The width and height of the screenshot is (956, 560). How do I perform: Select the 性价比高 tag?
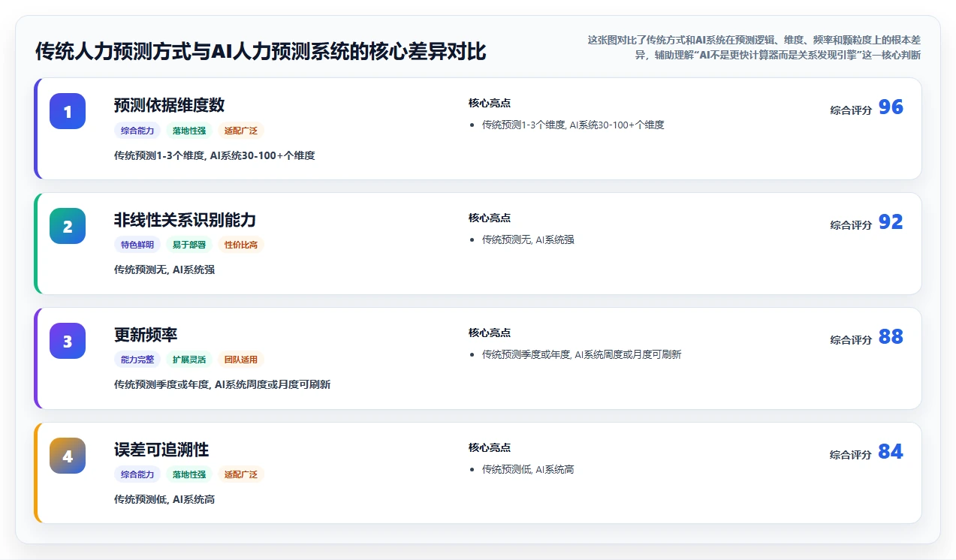click(x=241, y=245)
